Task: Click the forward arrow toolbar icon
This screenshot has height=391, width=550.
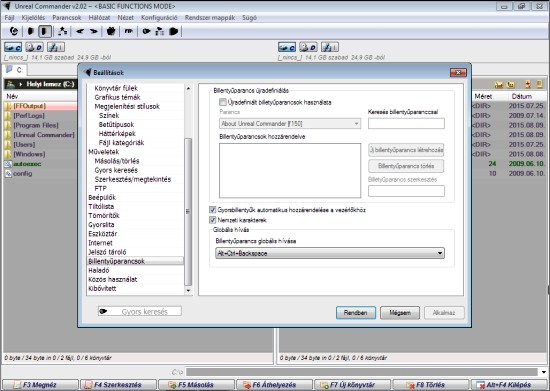Action: click(93, 31)
